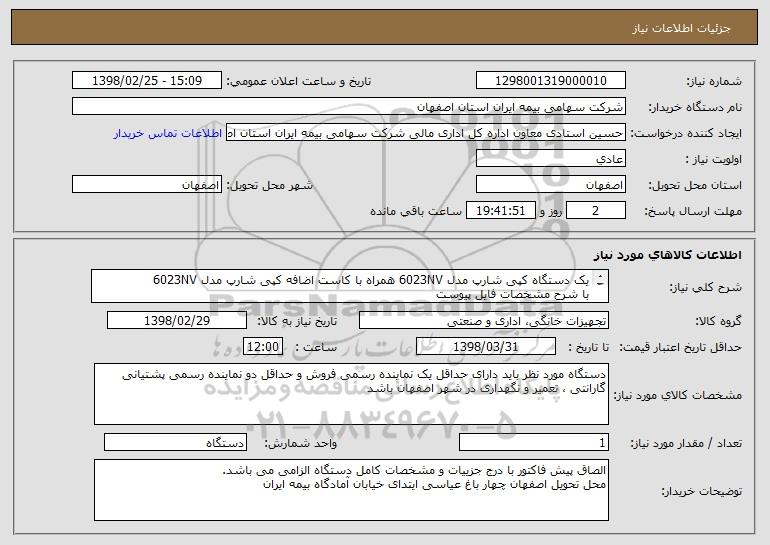This screenshot has height=545, width=770.
Task: Click the price validity date field 1398/03/31
Action: pyautogui.click(x=486, y=347)
